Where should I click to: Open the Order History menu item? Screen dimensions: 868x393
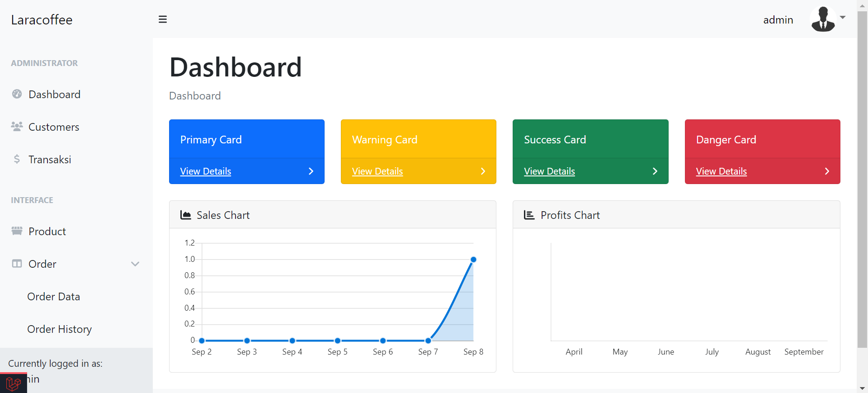click(60, 329)
